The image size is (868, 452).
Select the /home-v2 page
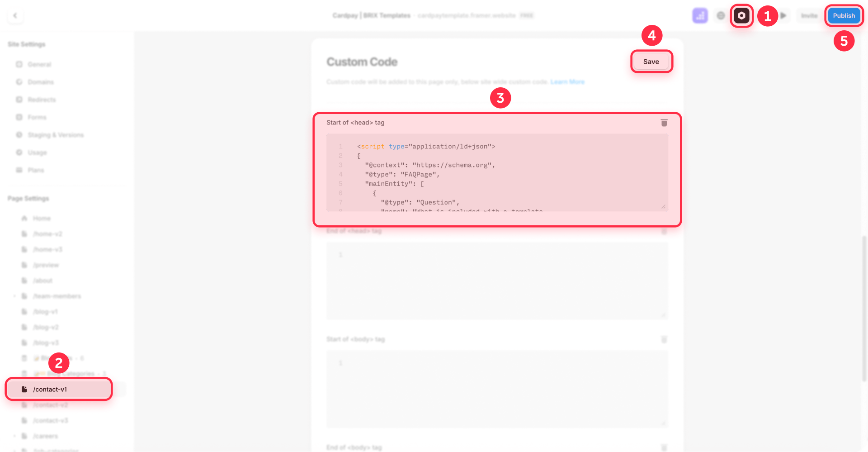(47, 234)
